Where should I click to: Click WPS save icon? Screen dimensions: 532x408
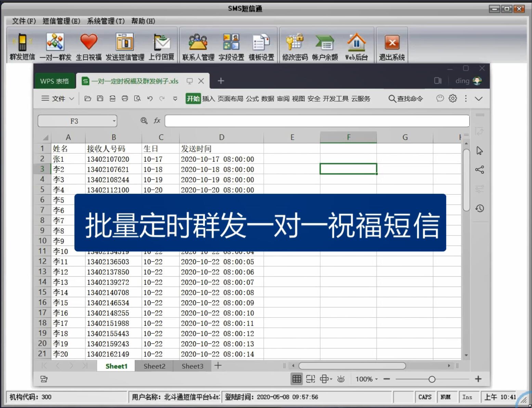[x=100, y=98]
